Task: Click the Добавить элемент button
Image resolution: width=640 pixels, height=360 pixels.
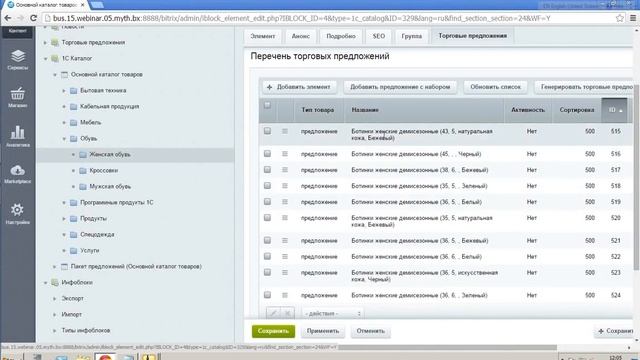Action: click(300, 87)
